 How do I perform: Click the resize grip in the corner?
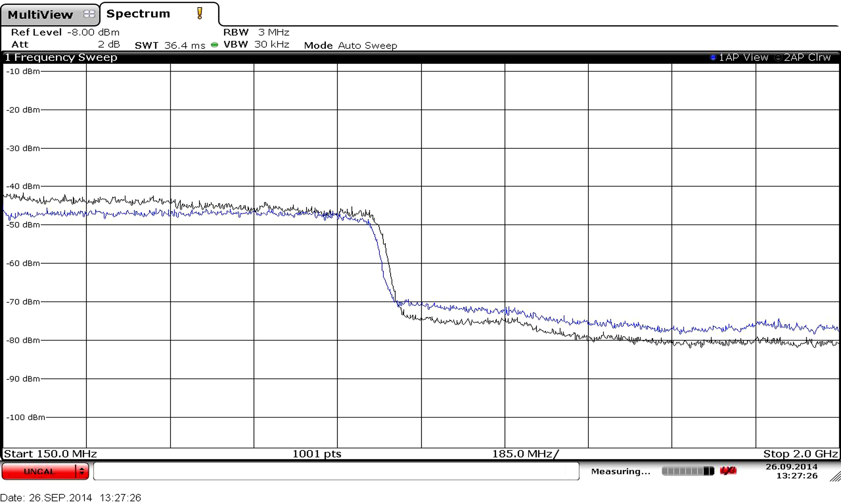[835, 477]
